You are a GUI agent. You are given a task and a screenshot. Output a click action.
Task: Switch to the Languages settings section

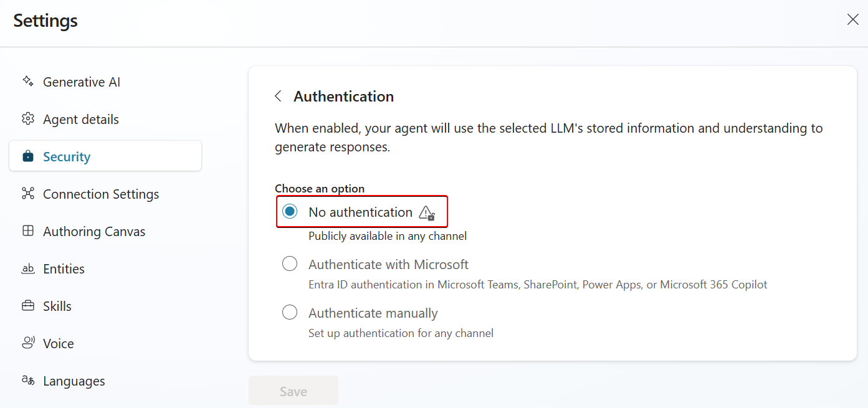click(x=74, y=381)
